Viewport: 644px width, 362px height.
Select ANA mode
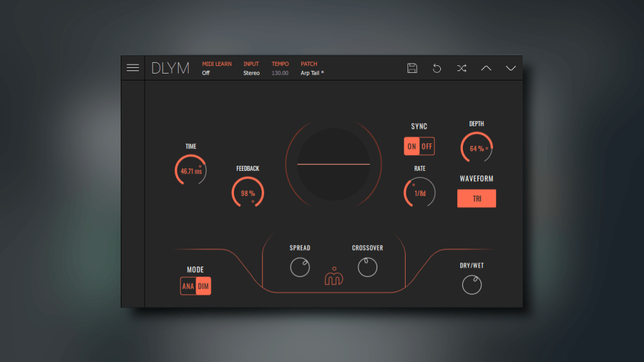(x=188, y=287)
